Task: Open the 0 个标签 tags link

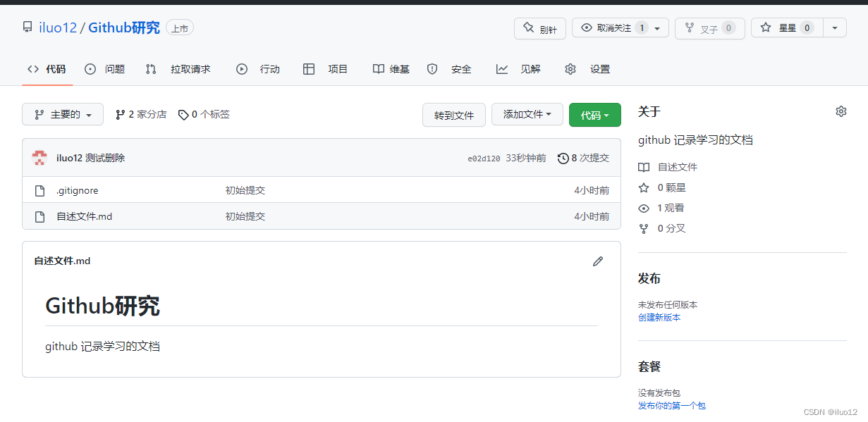Action: 204,114
